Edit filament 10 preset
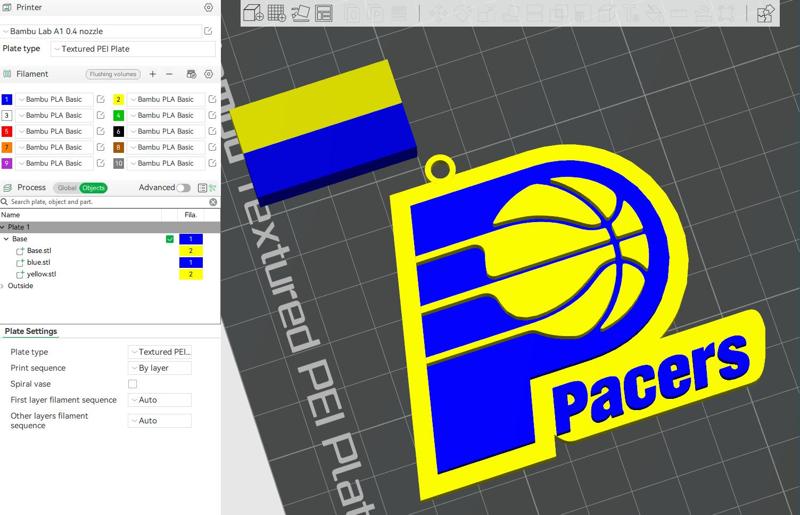The image size is (800, 515). pyautogui.click(x=212, y=163)
